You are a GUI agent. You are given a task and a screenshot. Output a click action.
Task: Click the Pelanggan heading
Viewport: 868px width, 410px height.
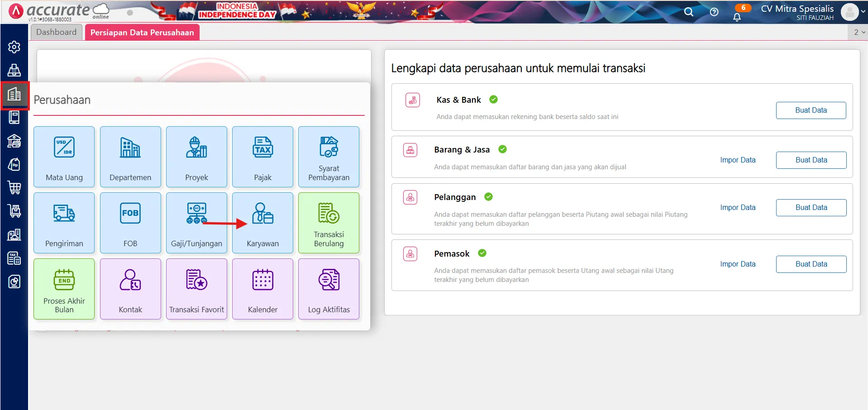(x=455, y=197)
